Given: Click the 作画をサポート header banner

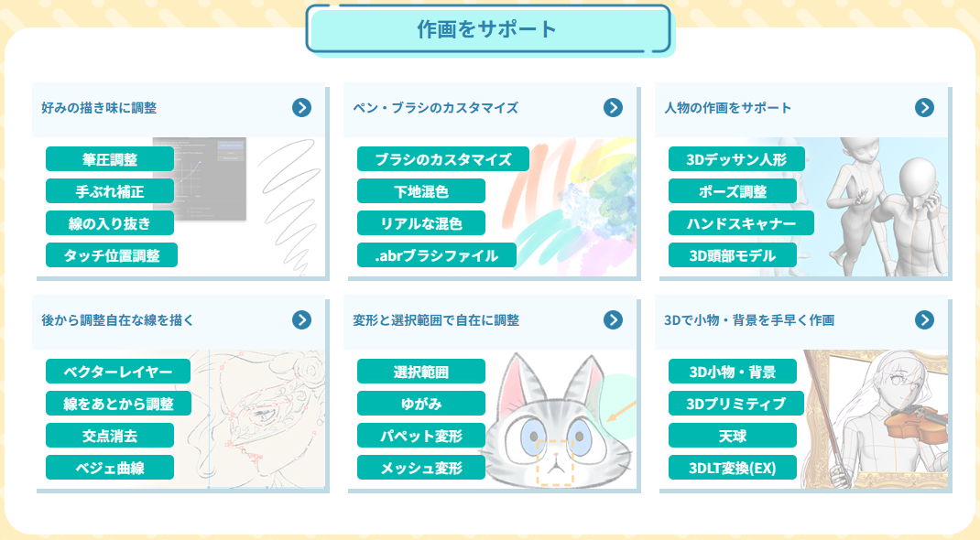Looking at the screenshot, I should pyautogui.click(x=488, y=28).
